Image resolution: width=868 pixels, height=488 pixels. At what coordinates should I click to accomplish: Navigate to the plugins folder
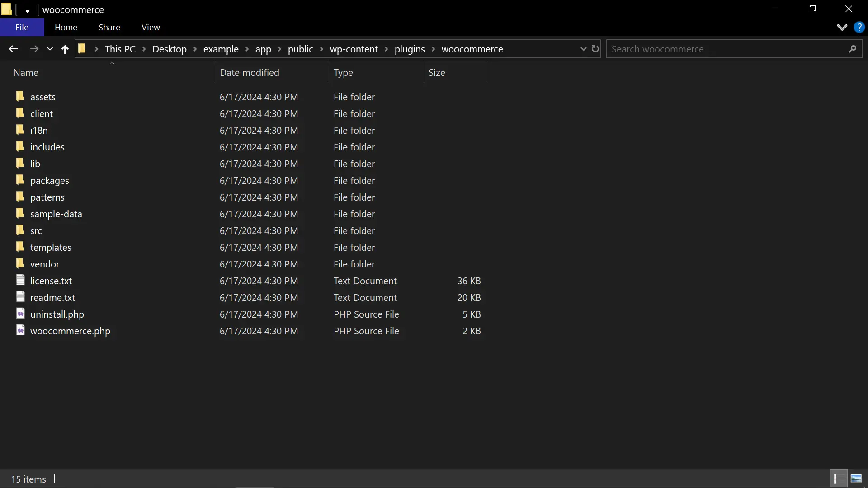tap(410, 49)
